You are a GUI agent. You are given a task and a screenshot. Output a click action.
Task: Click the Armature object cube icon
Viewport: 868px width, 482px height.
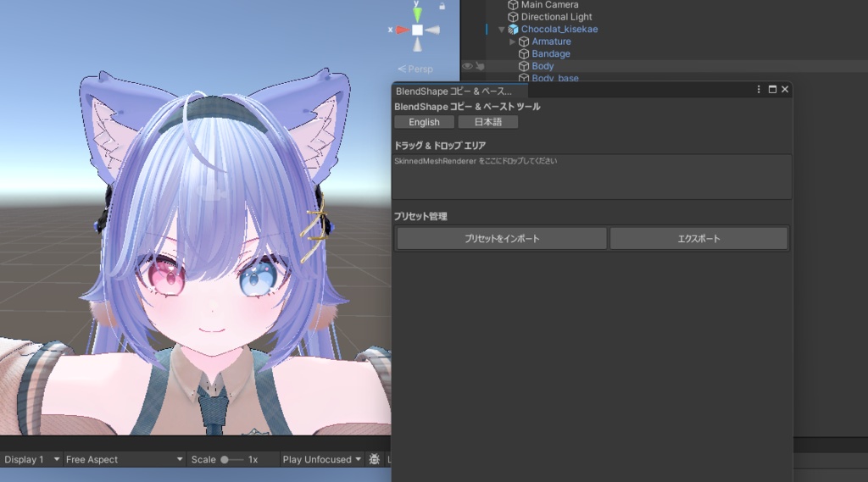click(524, 42)
